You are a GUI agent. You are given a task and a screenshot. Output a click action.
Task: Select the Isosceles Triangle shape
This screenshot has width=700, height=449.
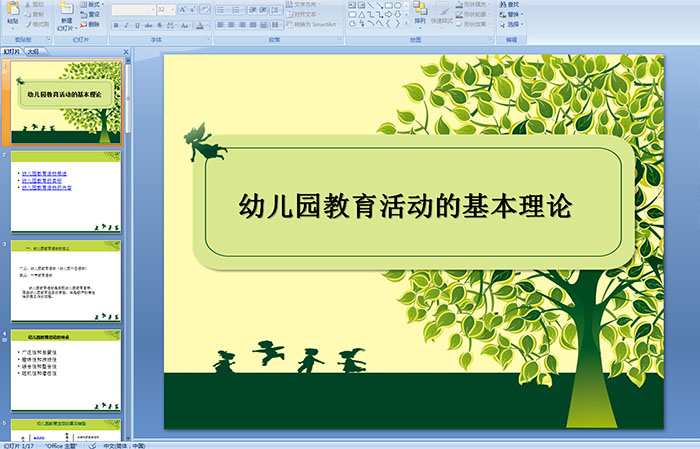(362, 15)
